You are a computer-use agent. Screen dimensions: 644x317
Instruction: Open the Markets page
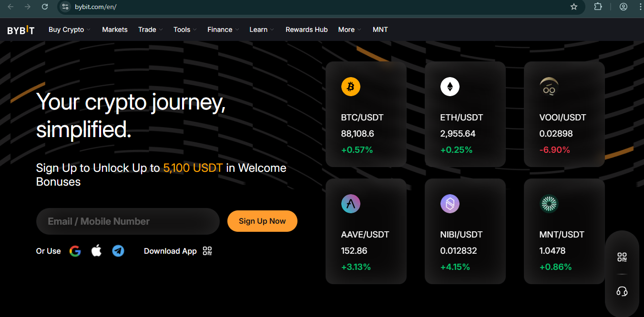pyautogui.click(x=115, y=30)
